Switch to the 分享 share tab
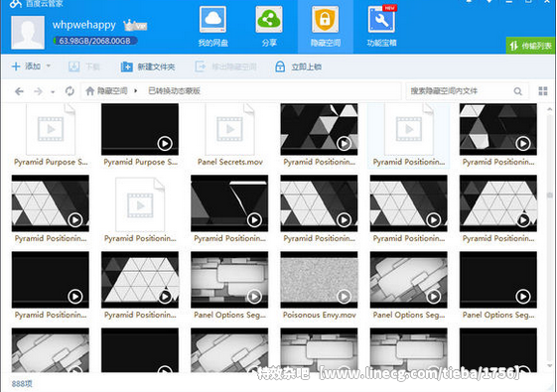Screen dimensions: 557x392 269,27
